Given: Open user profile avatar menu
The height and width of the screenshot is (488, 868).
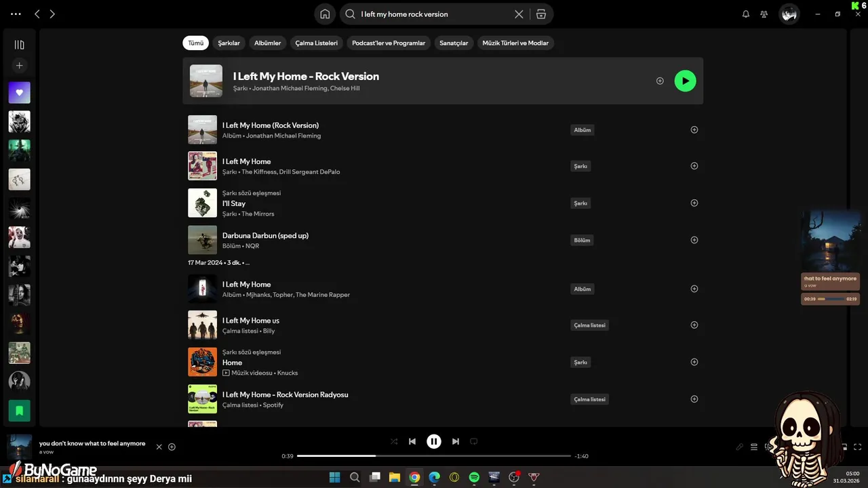Looking at the screenshot, I should [x=789, y=14].
